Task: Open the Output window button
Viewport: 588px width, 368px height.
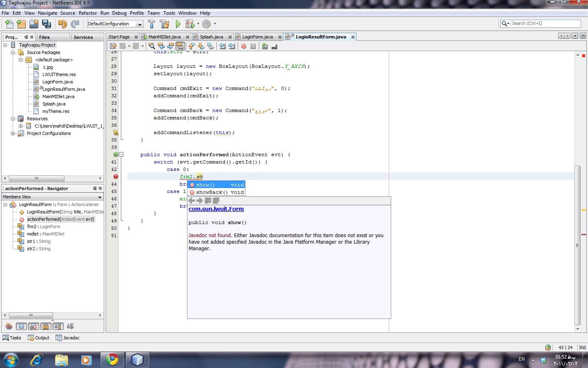Action: coord(39,338)
